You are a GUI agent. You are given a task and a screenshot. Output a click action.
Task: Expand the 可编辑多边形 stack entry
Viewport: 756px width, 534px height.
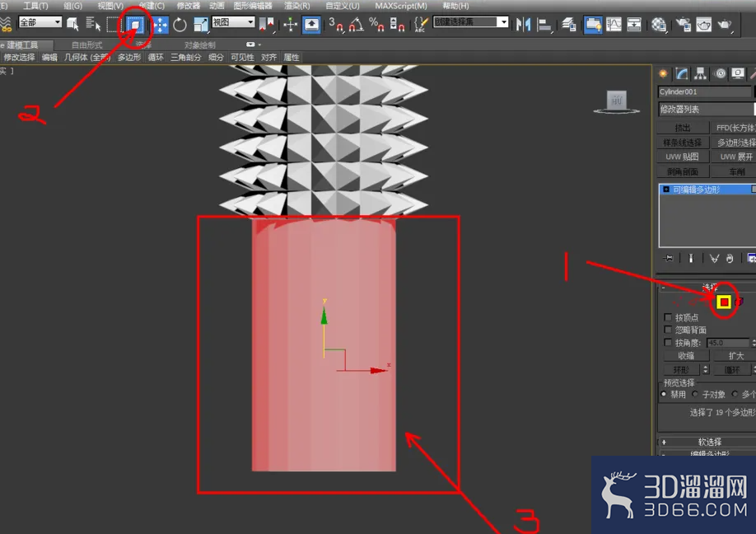click(x=666, y=190)
